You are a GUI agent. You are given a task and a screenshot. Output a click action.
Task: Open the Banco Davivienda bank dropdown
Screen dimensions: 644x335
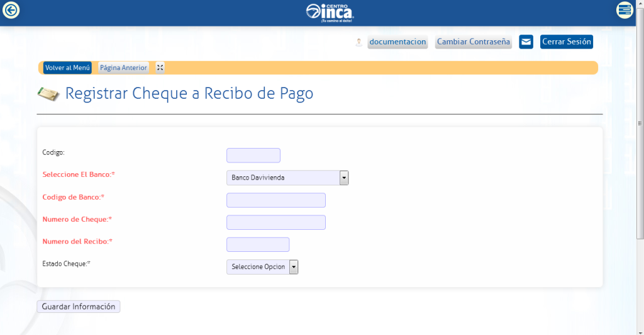coord(287,178)
